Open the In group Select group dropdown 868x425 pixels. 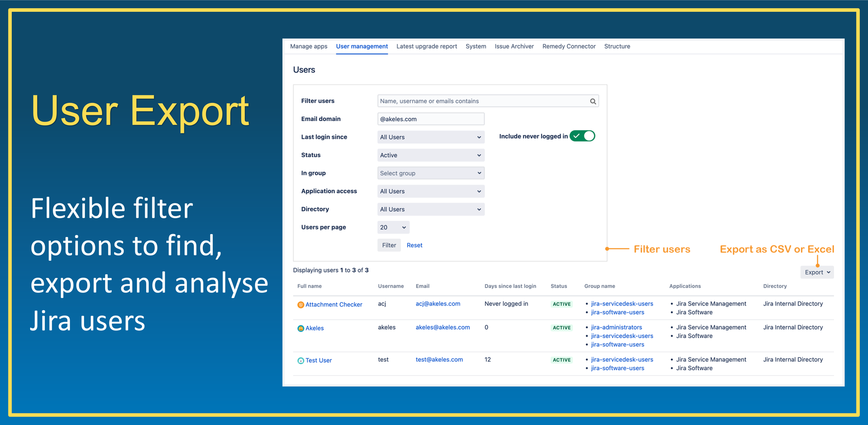[x=431, y=173]
